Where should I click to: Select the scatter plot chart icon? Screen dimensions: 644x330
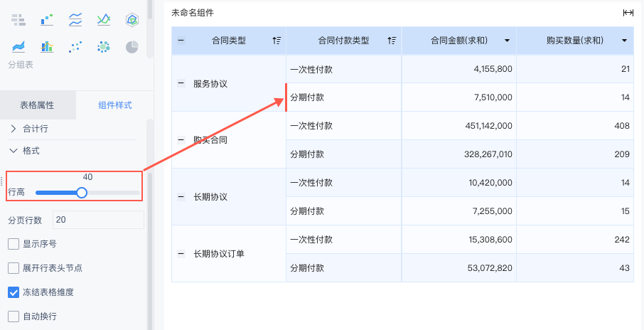tap(75, 47)
